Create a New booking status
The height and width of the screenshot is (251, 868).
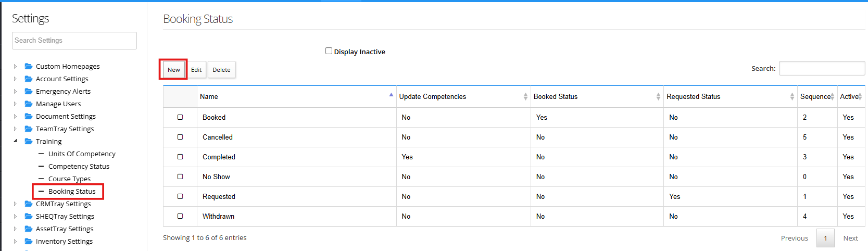pos(173,69)
